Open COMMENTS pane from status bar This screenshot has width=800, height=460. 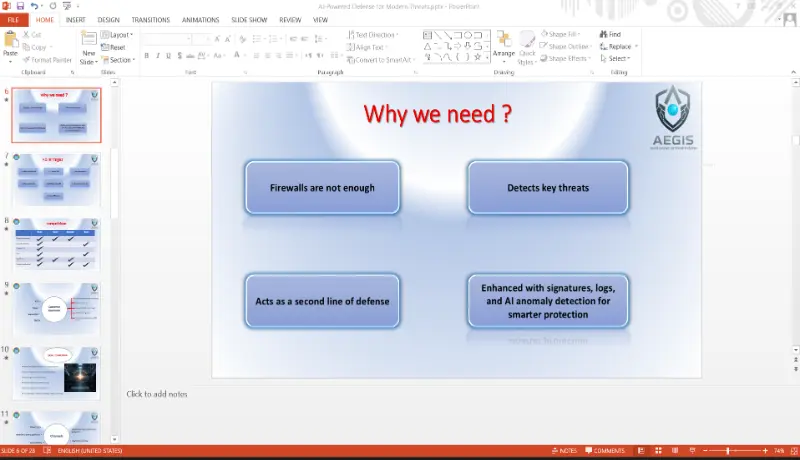[605, 451]
